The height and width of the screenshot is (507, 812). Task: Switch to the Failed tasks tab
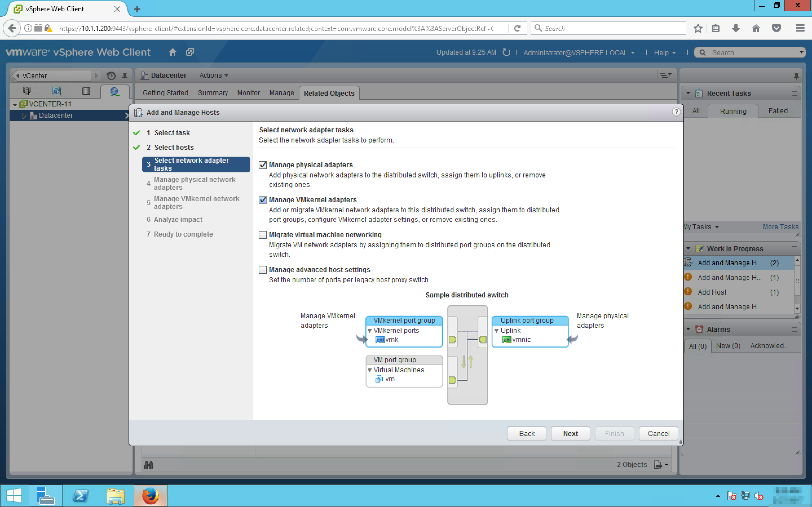coord(777,111)
